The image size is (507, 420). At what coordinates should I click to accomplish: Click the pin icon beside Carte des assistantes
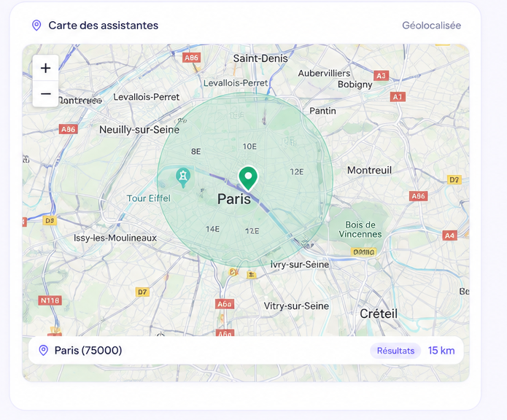point(36,26)
